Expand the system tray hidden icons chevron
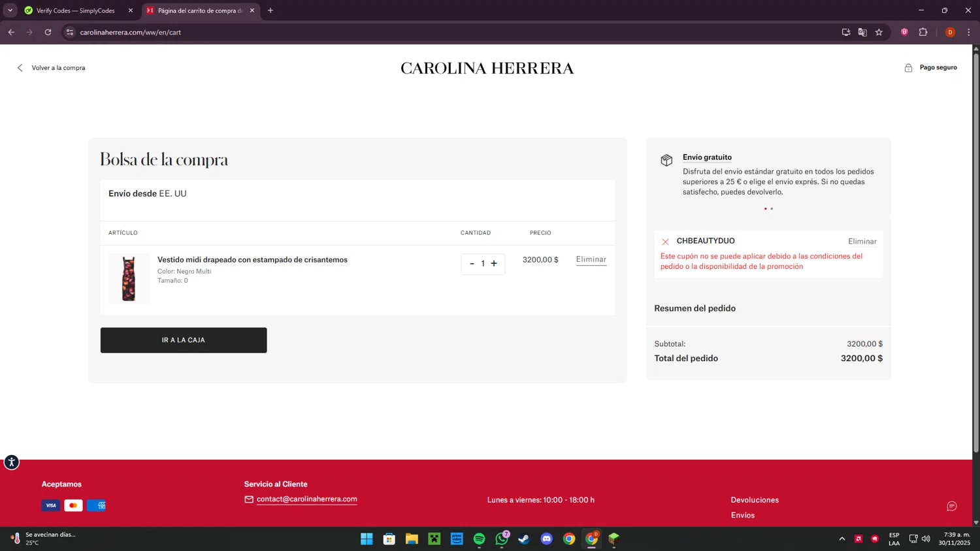980x551 pixels. coord(842,539)
